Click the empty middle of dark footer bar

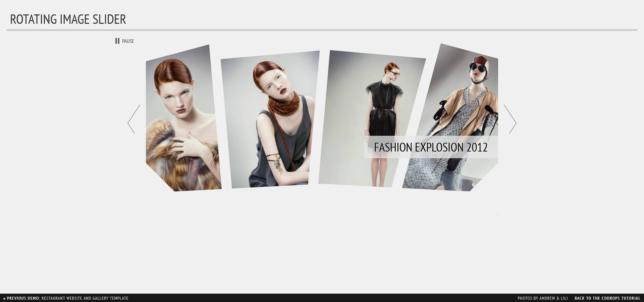pyautogui.click(x=322, y=298)
